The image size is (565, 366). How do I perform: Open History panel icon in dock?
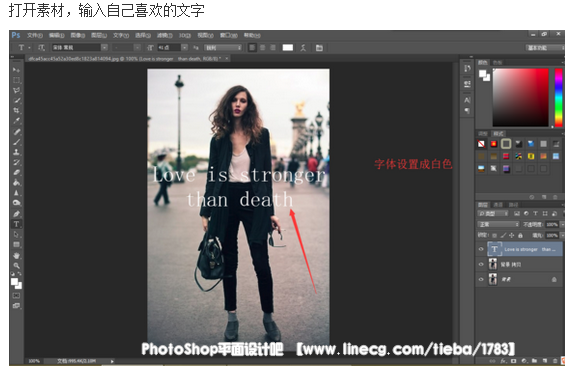(467, 68)
